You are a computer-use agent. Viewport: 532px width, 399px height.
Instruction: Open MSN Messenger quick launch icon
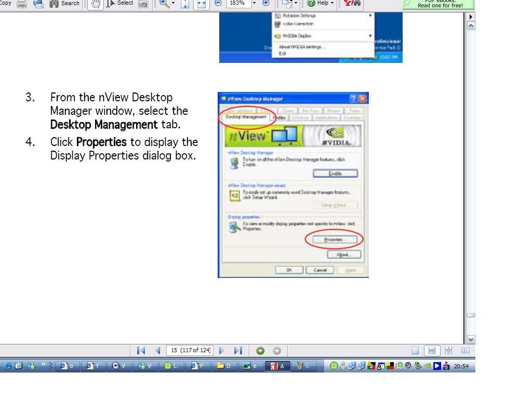pyautogui.click(x=31, y=366)
